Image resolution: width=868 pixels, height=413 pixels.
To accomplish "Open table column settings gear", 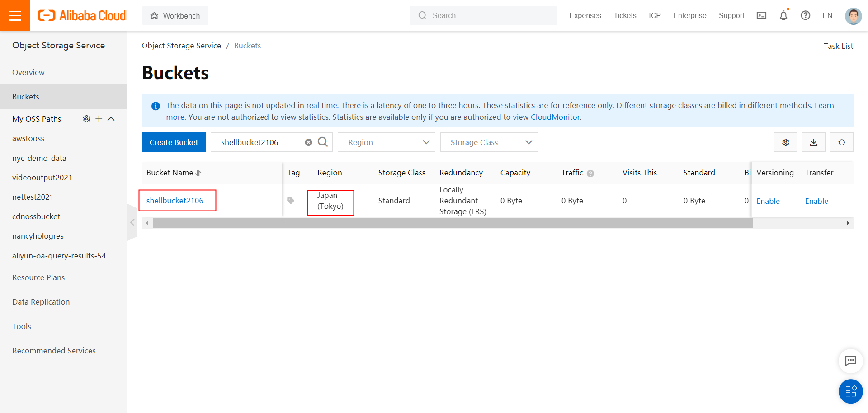I will tap(786, 142).
